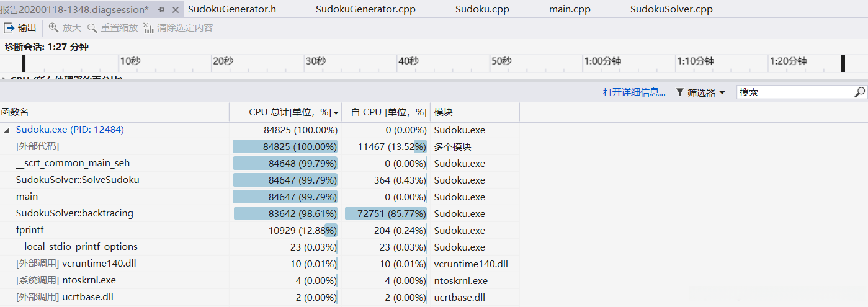The image size is (868, 307).
Task: Sort by the CPU 总计 column header
Action: click(285, 112)
